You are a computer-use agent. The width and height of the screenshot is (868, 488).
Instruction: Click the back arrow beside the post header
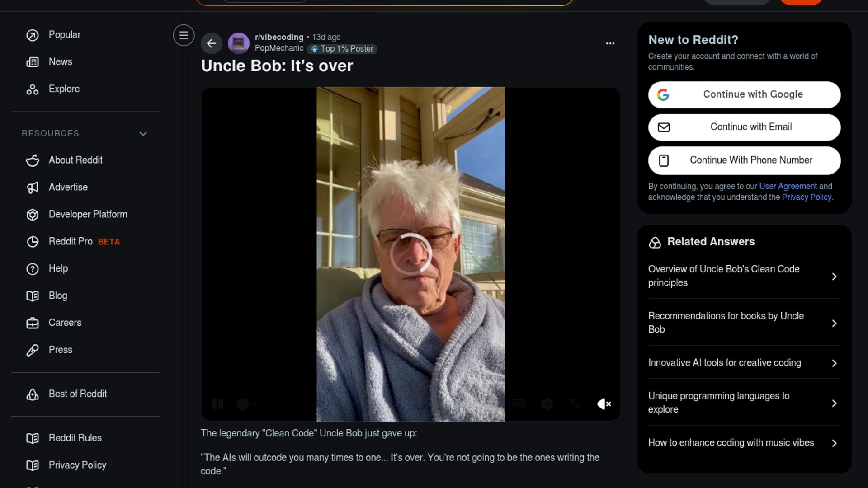pyautogui.click(x=211, y=43)
